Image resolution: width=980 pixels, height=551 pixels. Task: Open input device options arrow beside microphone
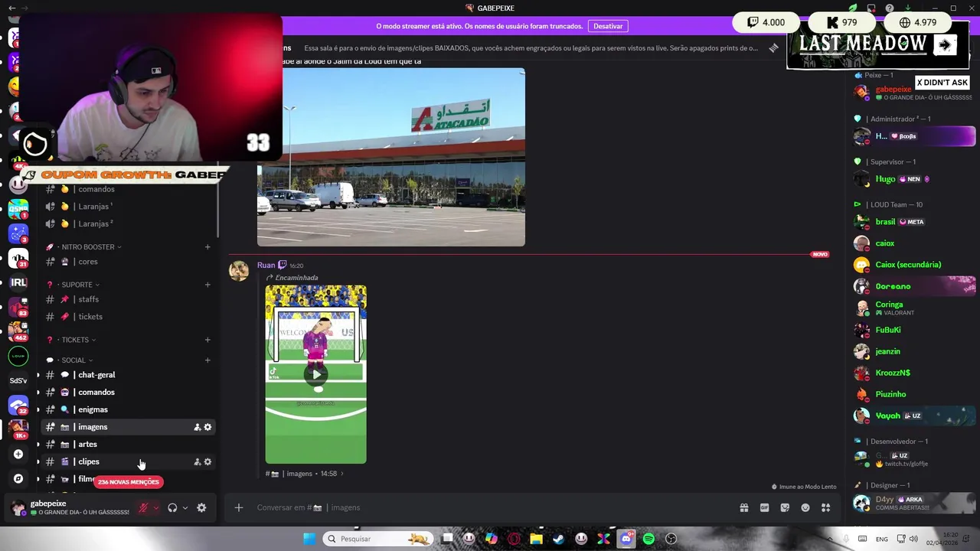coord(156,508)
